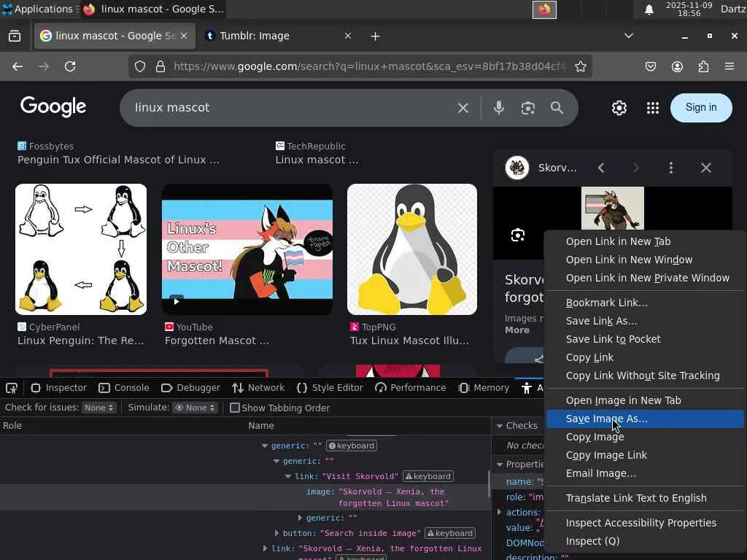Choose Open Image in New Tab

point(645,401)
